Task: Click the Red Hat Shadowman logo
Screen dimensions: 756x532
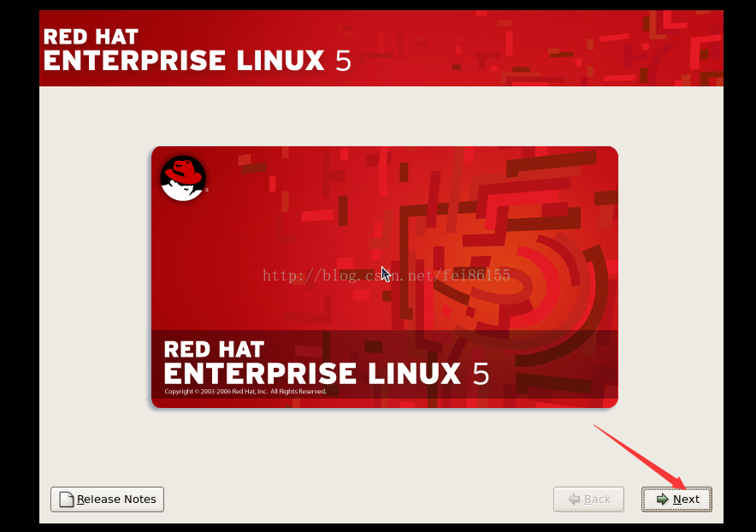Action: pos(183,178)
